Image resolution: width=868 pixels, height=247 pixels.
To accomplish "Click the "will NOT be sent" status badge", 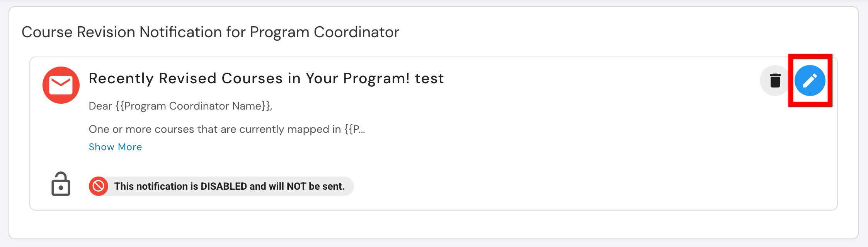I will (229, 186).
